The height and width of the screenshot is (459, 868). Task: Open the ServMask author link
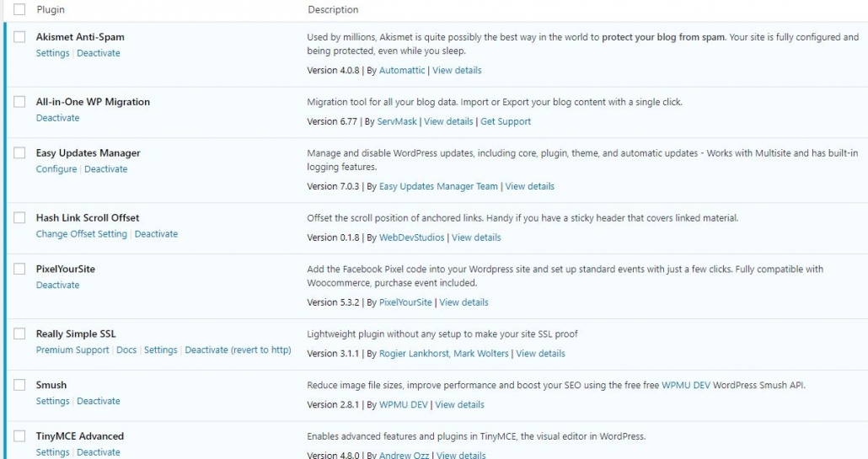(397, 121)
